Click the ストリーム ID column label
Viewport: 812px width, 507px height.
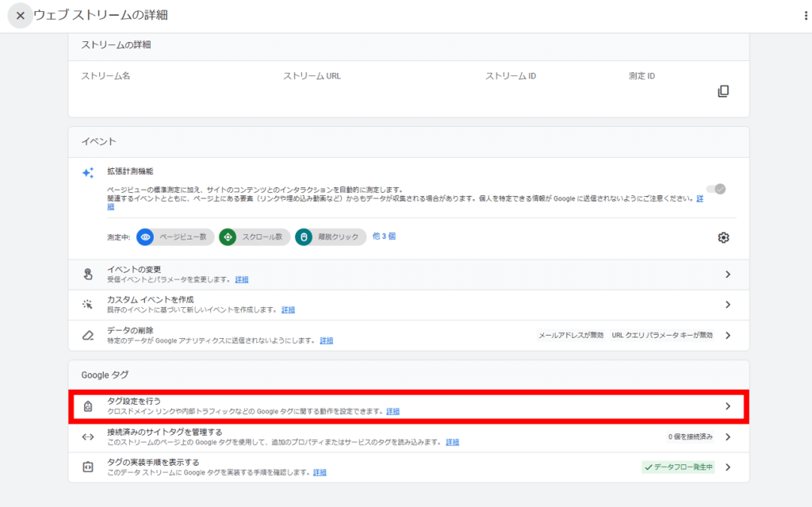[x=511, y=75]
